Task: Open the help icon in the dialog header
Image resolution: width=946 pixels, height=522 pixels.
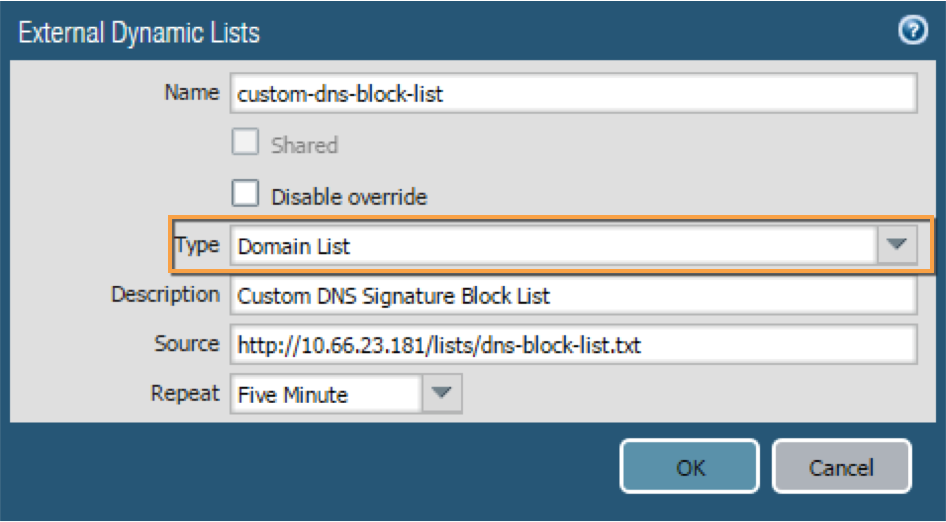Action: 912,32
